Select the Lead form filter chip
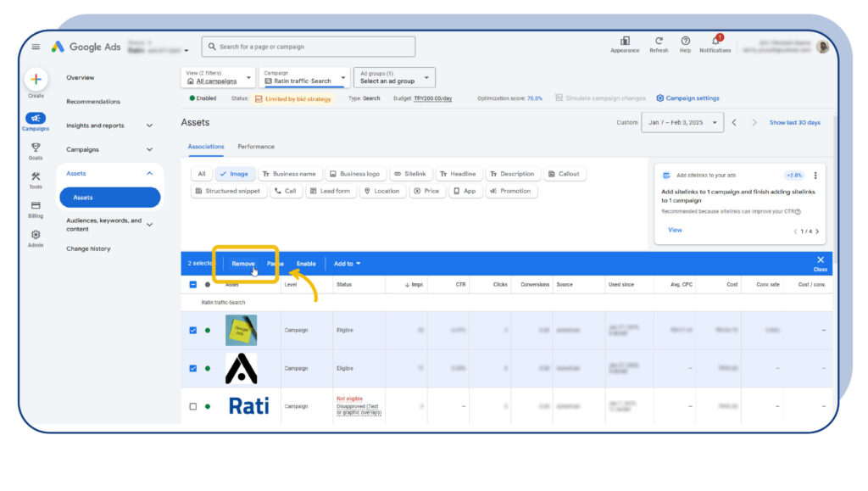This screenshot has width=868, height=491. pyautogui.click(x=331, y=191)
